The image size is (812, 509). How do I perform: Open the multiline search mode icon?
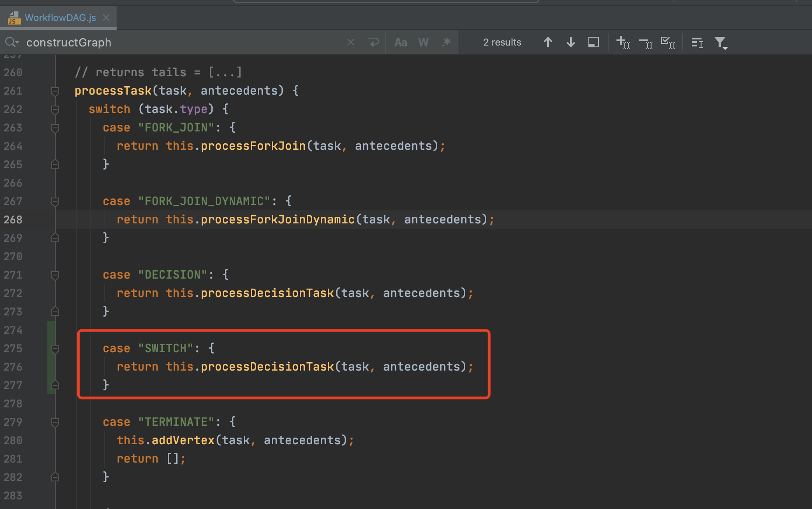coord(697,42)
